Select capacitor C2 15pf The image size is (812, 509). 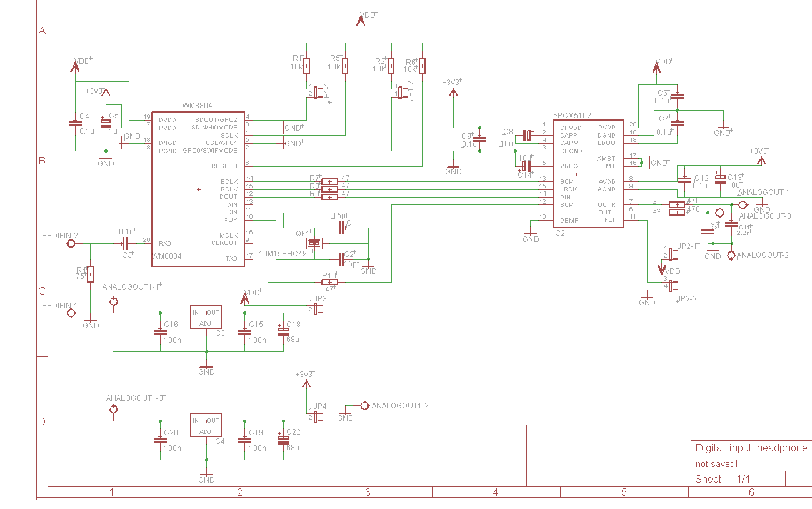click(x=341, y=258)
